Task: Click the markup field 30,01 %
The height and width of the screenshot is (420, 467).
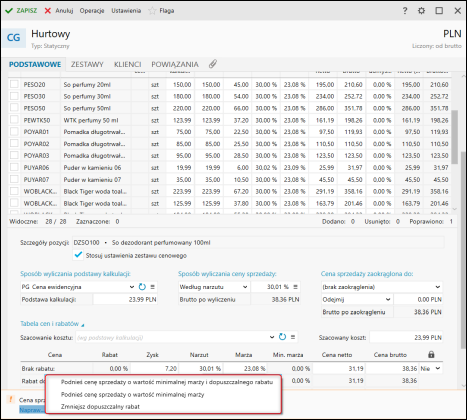Action: coord(271,287)
